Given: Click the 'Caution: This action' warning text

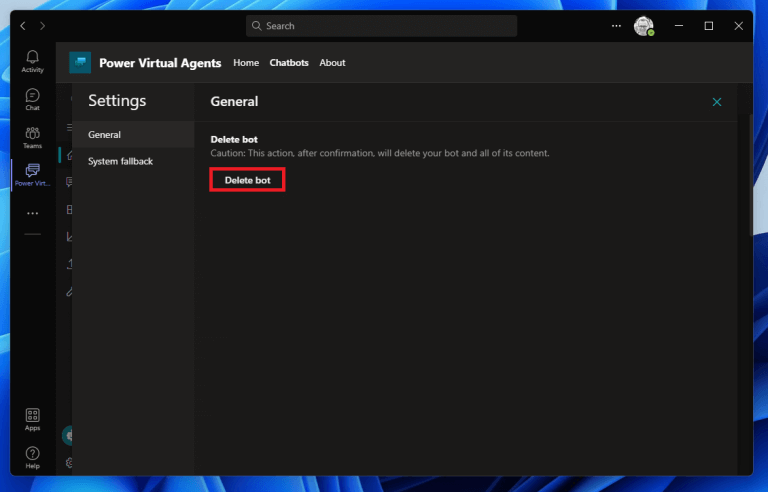Looking at the screenshot, I should click(380, 153).
